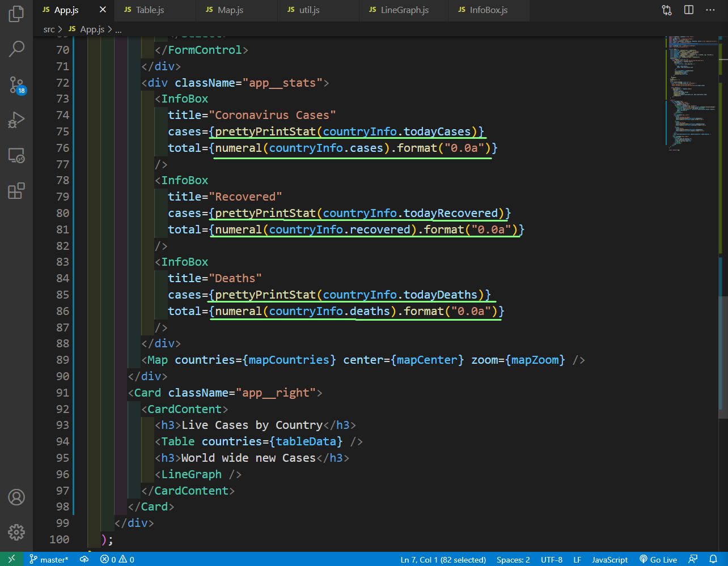This screenshot has width=728, height=566.
Task: Click the green remote window indicator
Action: [x=11, y=559]
